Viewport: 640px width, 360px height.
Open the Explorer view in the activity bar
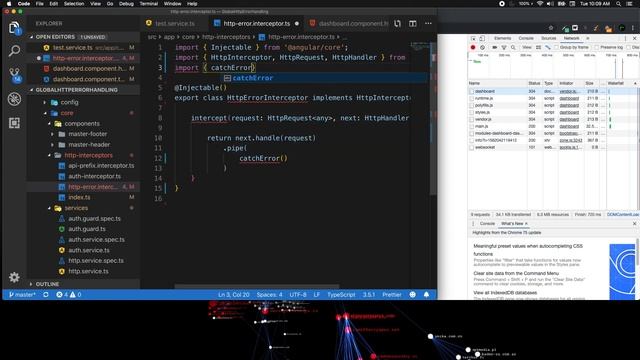click(14, 28)
